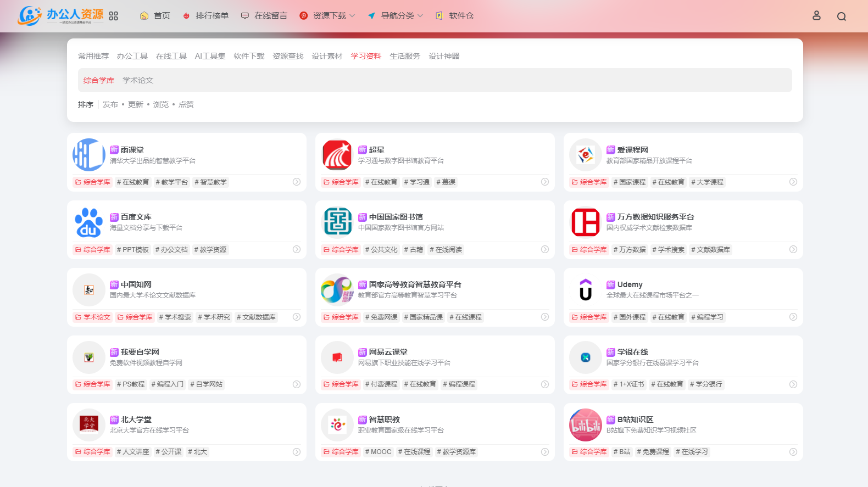Click the search magnifier icon
The width and height of the screenshot is (868, 487).
pyautogui.click(x=841, y=16)
